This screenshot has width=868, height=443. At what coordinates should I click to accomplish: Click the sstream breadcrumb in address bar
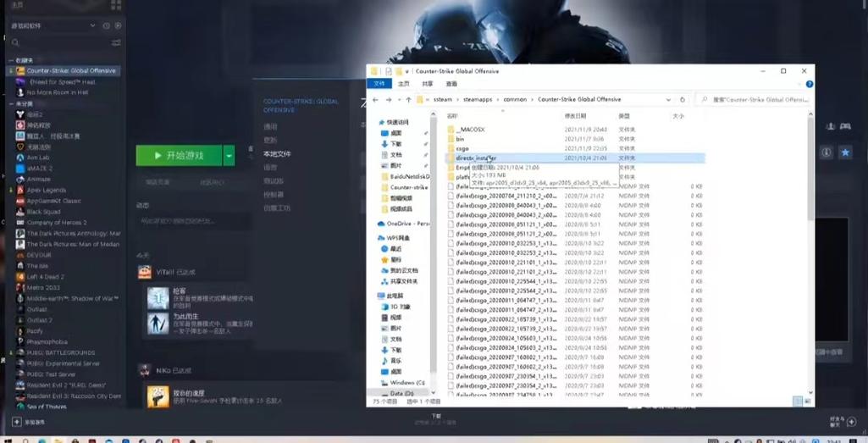click(443, 100)
